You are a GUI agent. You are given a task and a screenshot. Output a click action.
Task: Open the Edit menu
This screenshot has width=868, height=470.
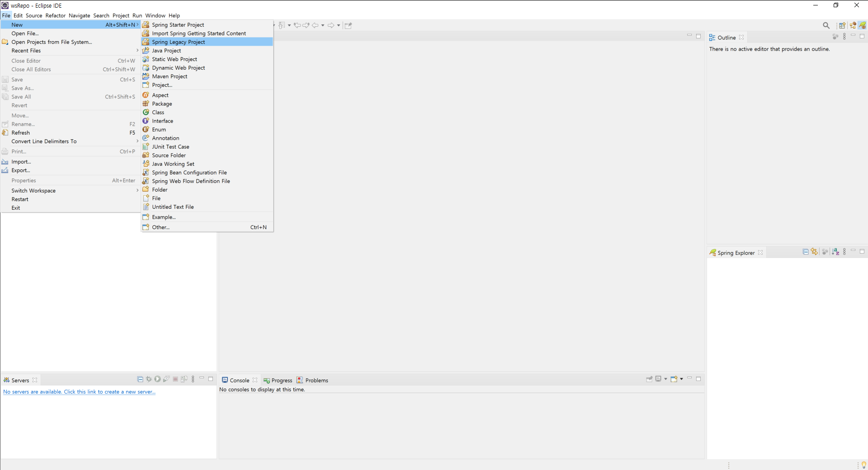click(x=18, y=15)
